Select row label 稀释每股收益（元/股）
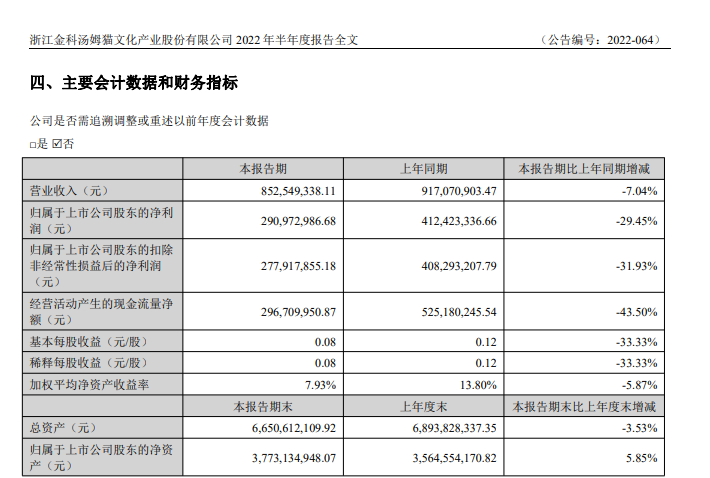 [x=89, y=363]
